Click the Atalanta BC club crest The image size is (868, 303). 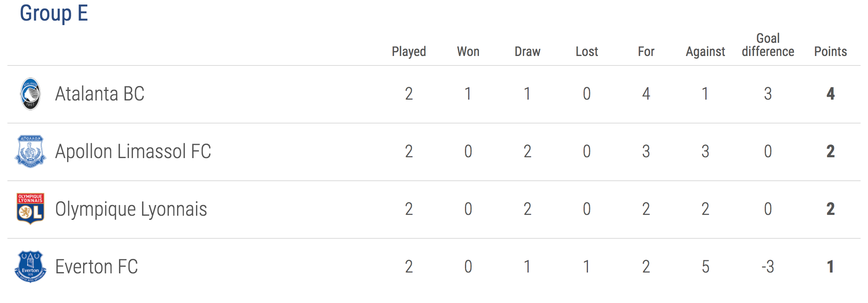(x=30, y=94)
